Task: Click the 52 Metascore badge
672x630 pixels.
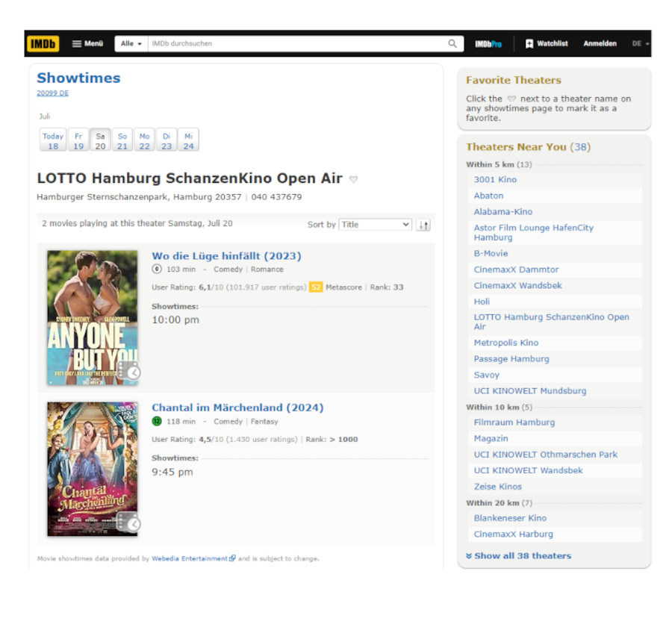Action: click(x=316, y=287)
